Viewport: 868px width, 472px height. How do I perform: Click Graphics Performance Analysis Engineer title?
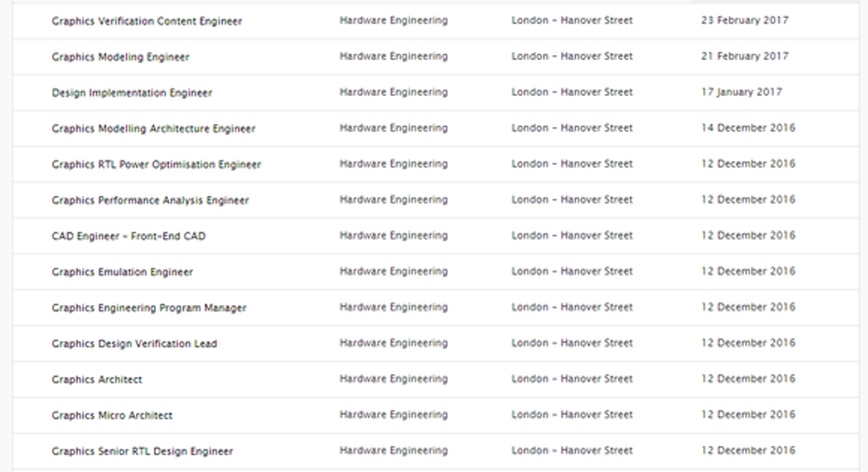point(150,201)
